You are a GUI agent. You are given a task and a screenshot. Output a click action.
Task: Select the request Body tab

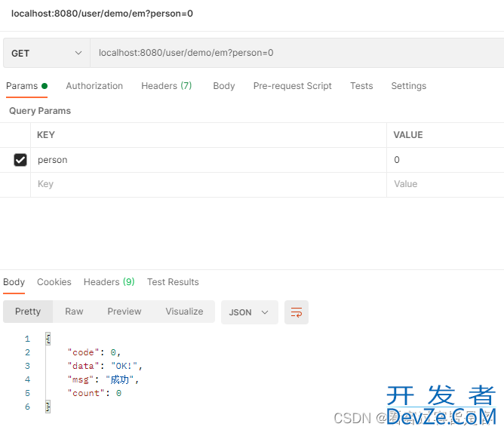point(224,86)
